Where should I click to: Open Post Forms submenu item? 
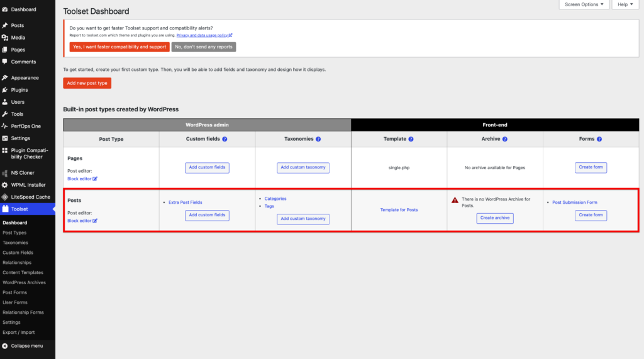point(15,292)
